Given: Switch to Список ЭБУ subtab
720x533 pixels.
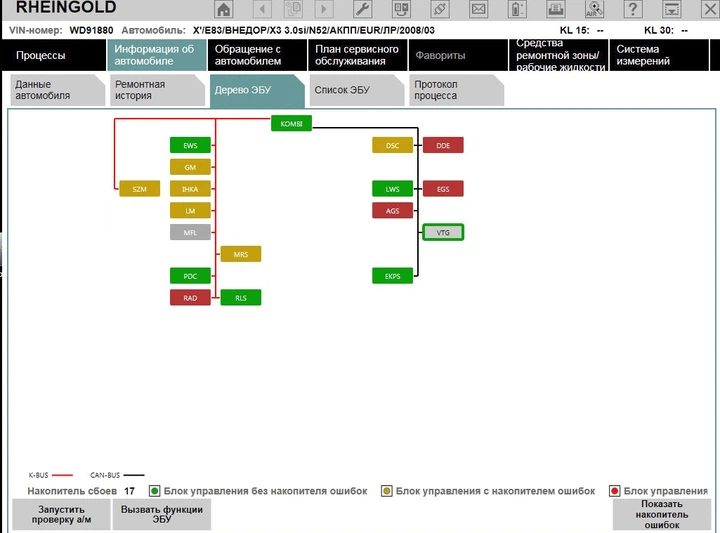Looking at the screenshot, I should 357,90.
